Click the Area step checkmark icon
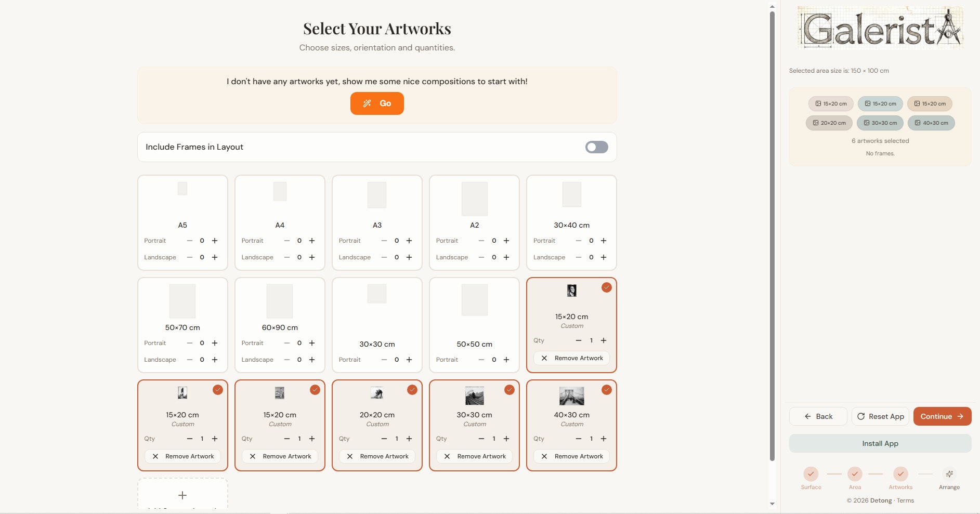Viewport: 980px width, 514px height. (855, 473)
